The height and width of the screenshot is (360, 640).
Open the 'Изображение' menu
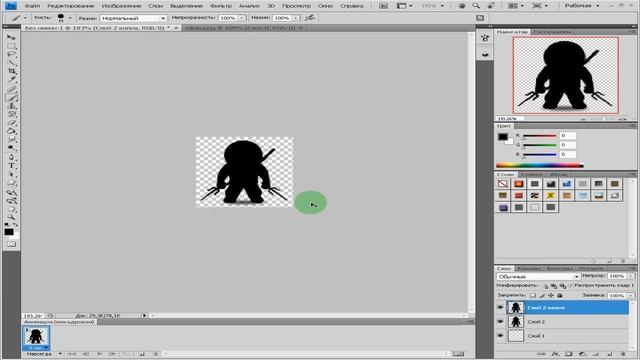click(121, 6)
